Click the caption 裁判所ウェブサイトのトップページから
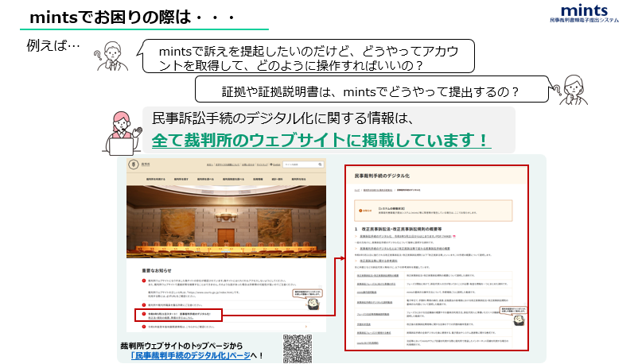 pos(181,346)
